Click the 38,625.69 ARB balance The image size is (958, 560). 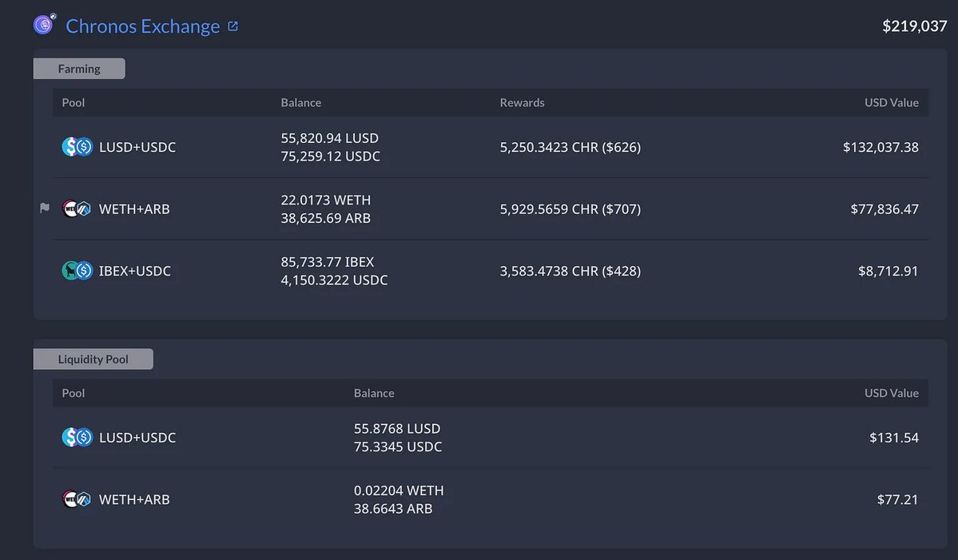point(326,218)
